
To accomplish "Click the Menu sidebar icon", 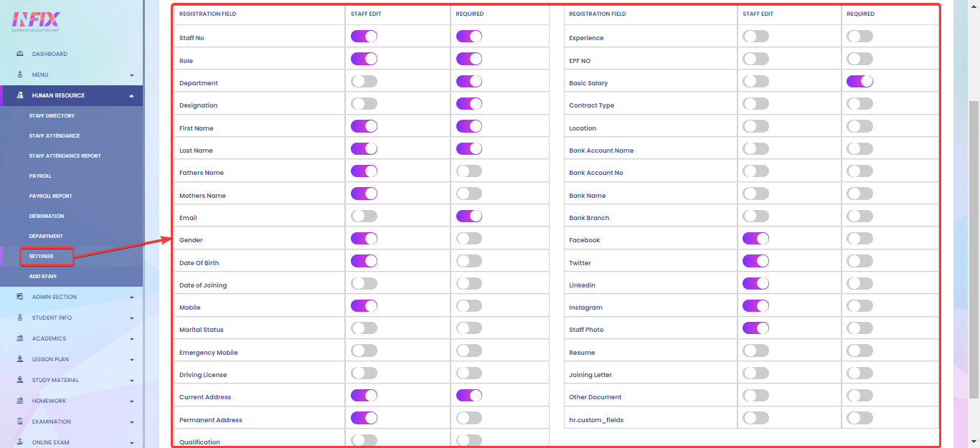I will pos(20,75).
